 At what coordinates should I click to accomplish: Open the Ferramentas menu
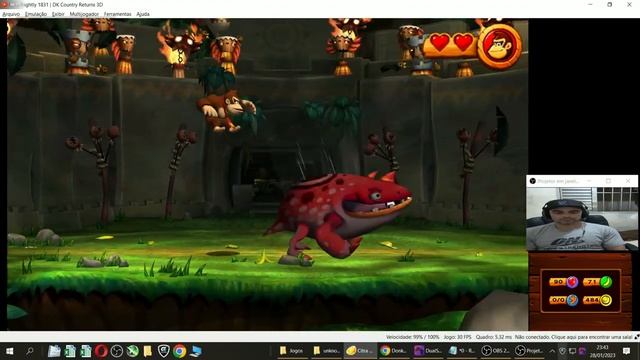click(118, 14)
